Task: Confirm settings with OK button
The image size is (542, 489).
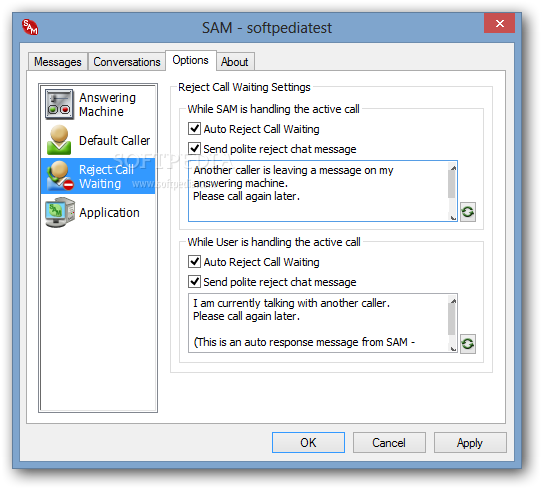Action: (308, 442)
